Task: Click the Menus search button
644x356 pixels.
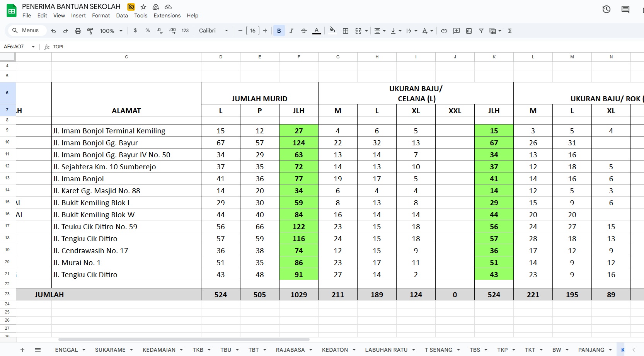Action: (26, 31)
